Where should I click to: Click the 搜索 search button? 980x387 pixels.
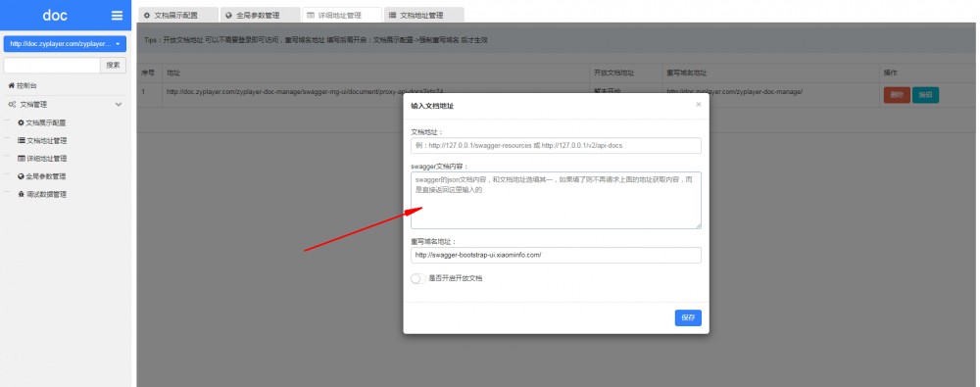pyautogui.click(x=113, y=65)
